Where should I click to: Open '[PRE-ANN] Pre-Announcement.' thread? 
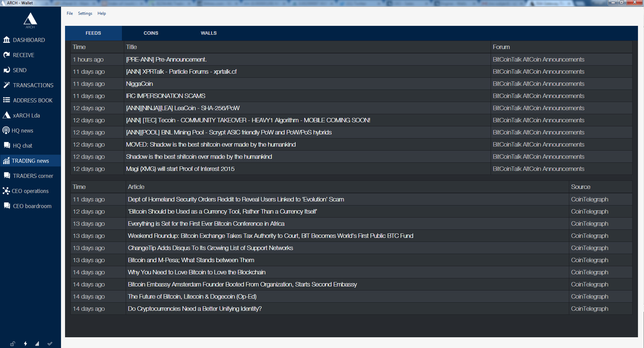166,59
